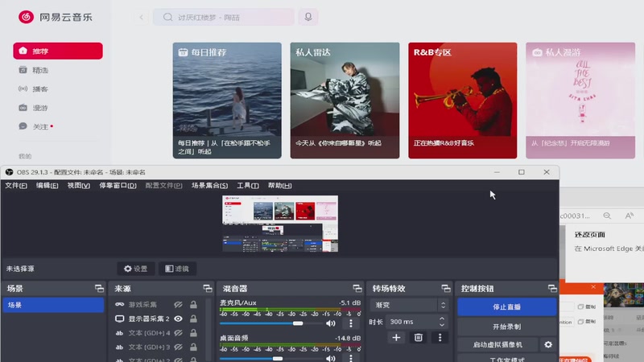Click the 设置 source properties button
Viewport: 644px width, 362px height.
(136, 269)
